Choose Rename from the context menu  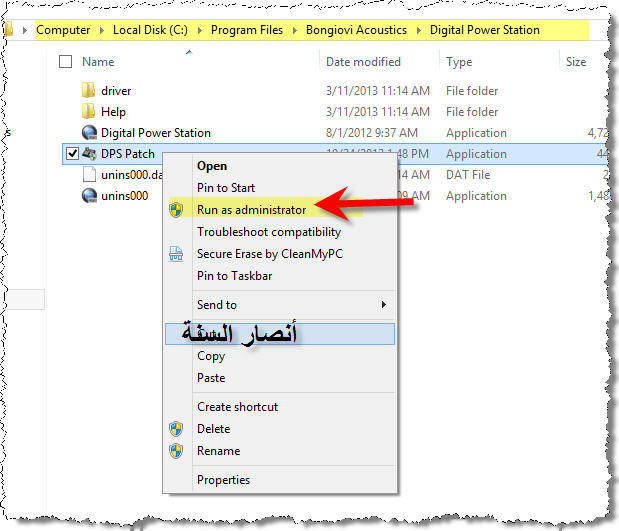pyautogui.click(x=218, y=451)
